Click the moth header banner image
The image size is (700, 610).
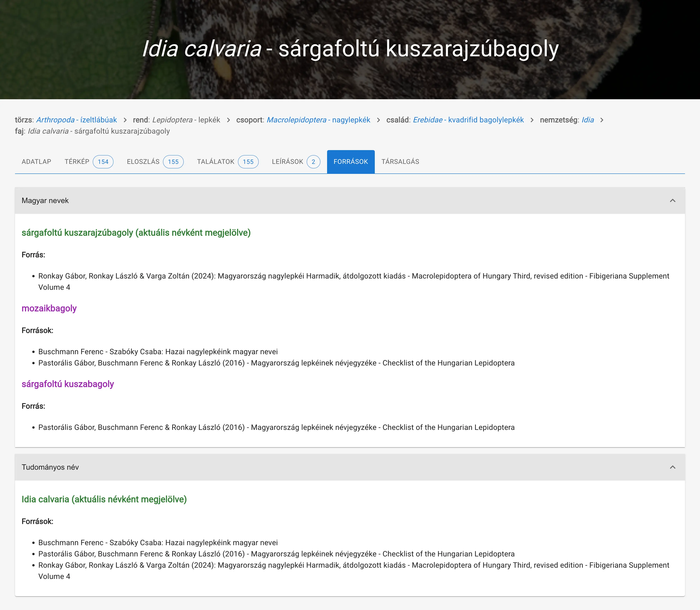coord(350,82)
